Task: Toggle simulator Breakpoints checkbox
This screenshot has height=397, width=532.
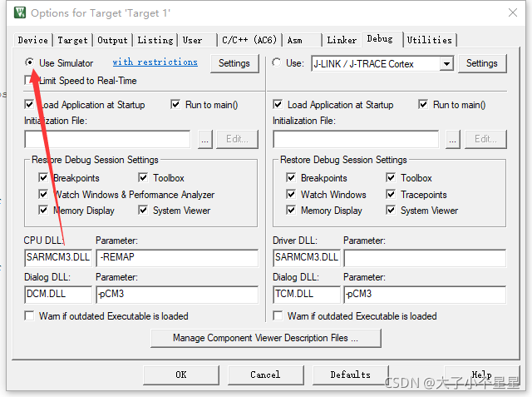Action: [x=43, y=177]
